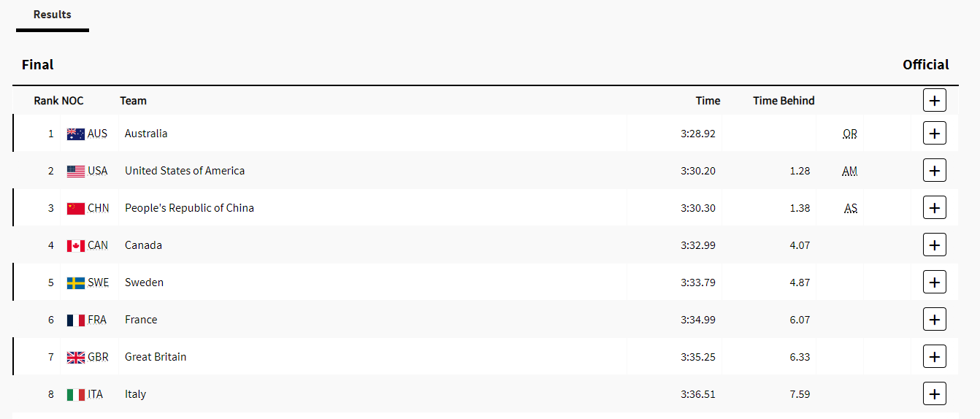Click the OR record abbreviation
This screenshot has width=980, height=419.
click(x=850, y=134)
